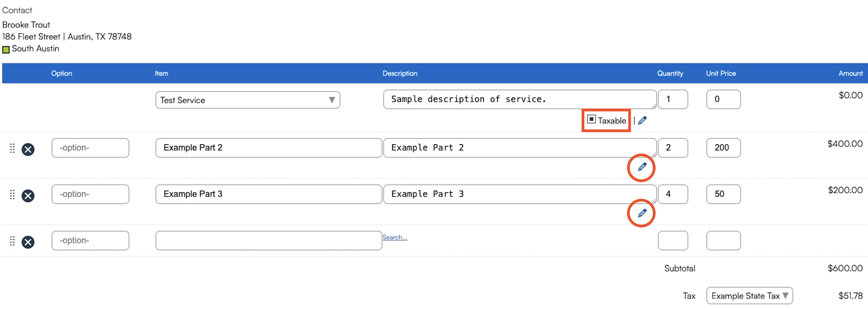Click the quantity field showing 4
Image resolution: width=868 pixels, height=309 pixels.
click(x=673, y=194)
